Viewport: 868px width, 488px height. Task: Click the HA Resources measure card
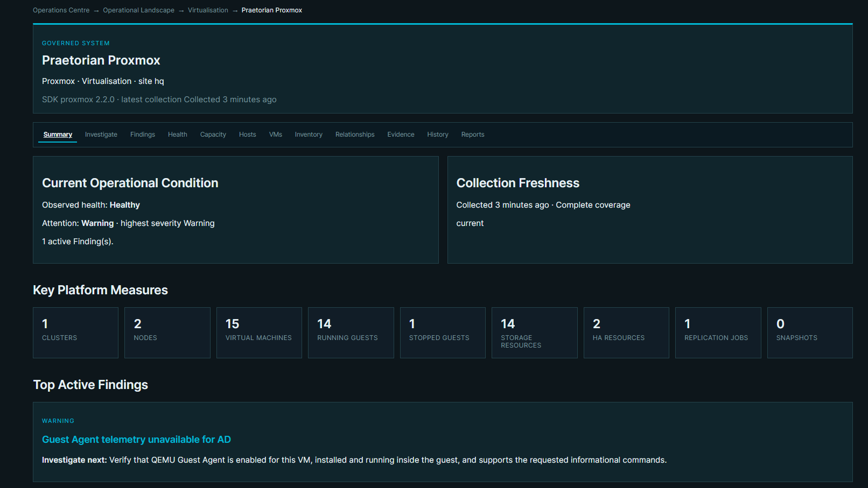pyautogui.click(x=626, y=333)
